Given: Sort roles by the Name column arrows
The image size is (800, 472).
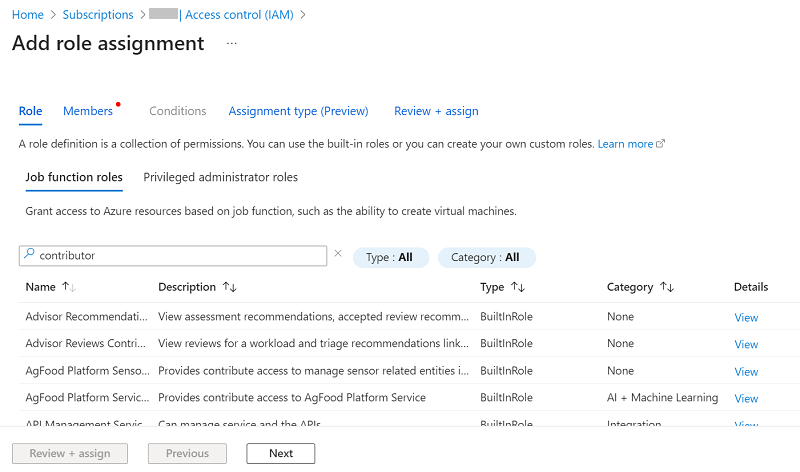Looking at the screenshot, I should click(69, 287).
